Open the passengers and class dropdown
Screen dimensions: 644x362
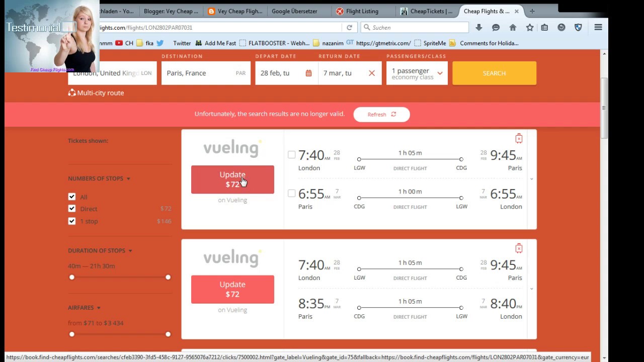click(x=417, y=73)
